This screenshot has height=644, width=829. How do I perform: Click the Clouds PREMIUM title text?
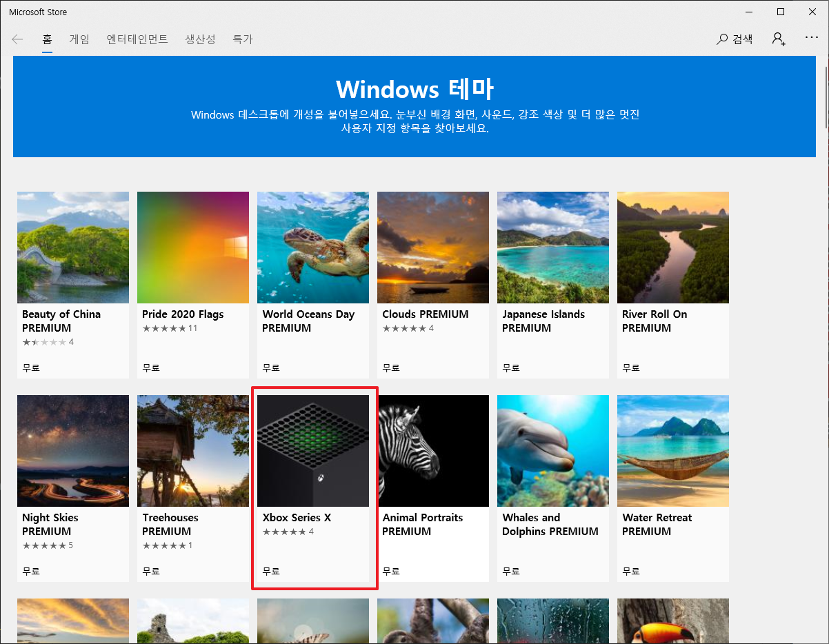click(426, 314)
